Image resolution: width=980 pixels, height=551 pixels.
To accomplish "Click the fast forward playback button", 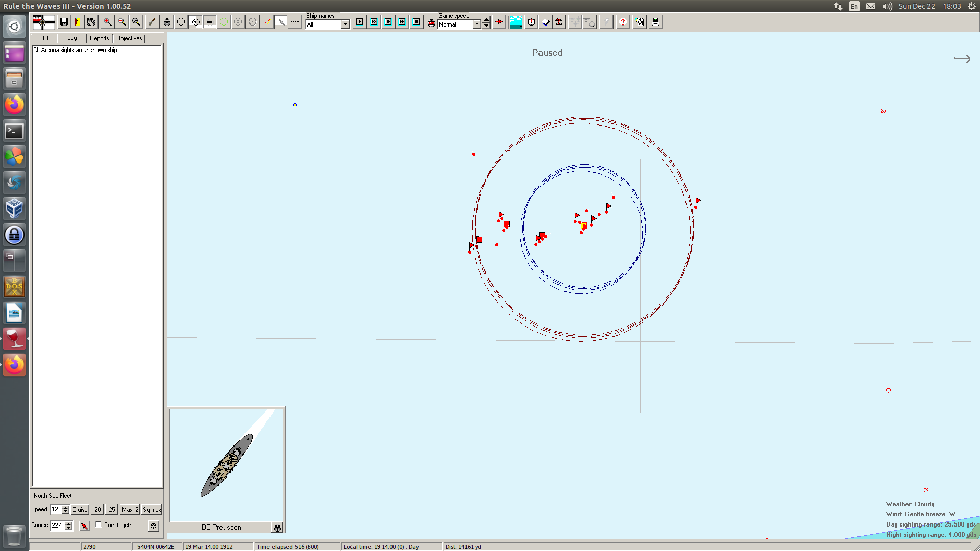I will click(x=402, y=22).
